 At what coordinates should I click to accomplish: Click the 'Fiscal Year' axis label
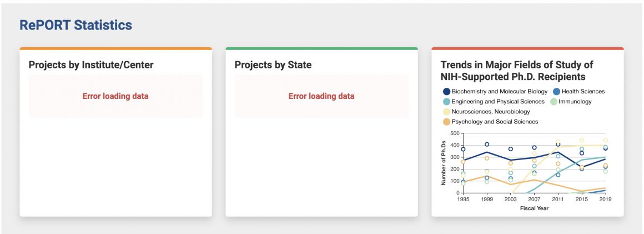[x=534, y=208]
